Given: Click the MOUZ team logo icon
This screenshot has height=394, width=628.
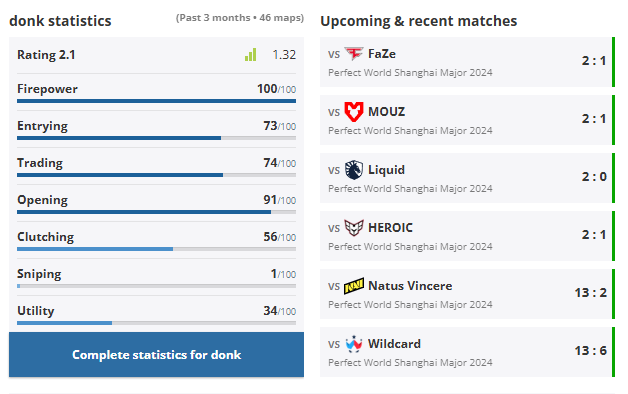Looking at the screenshot, I should coord(354,112).
